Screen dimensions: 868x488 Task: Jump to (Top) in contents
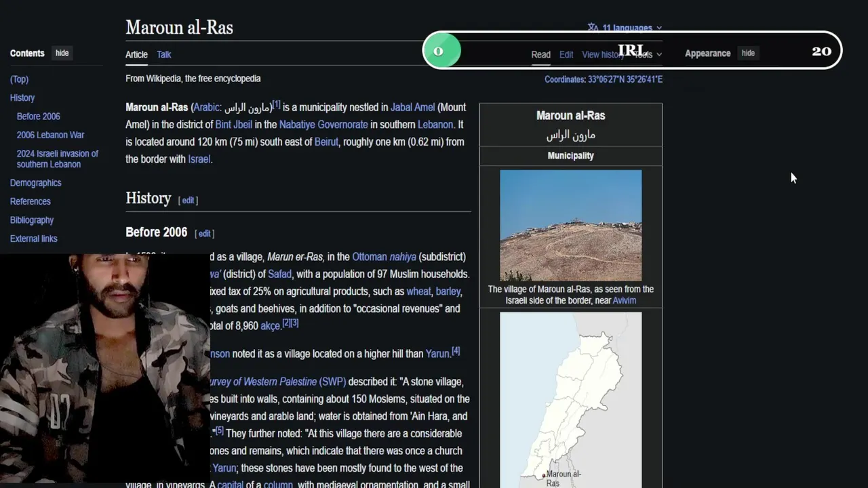click(19, 79)
